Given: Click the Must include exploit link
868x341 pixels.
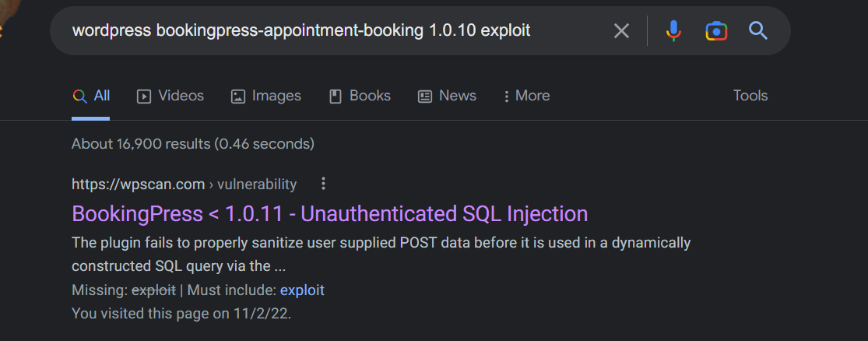Looking at the screenshot, I should [302, 290].
